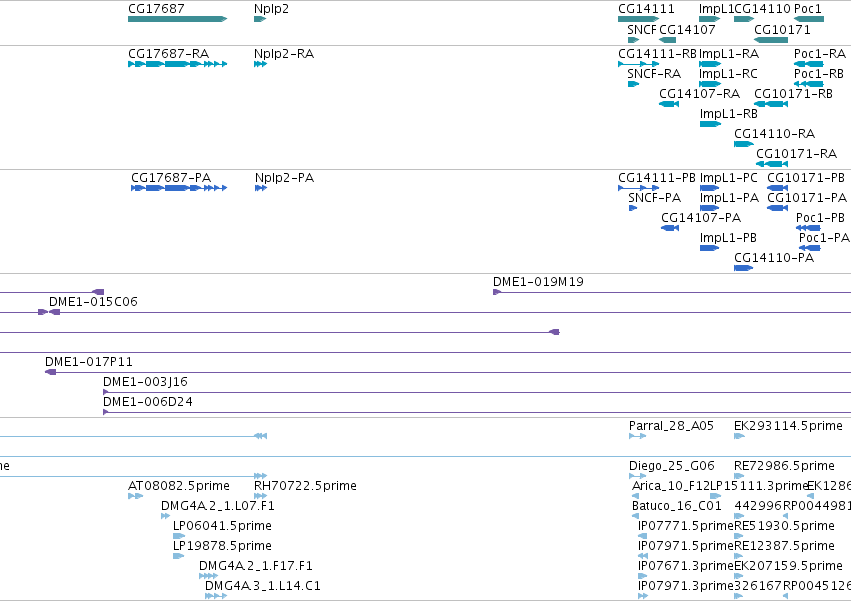Click the DME1-019M19 BAC clone

pos(672,293)
